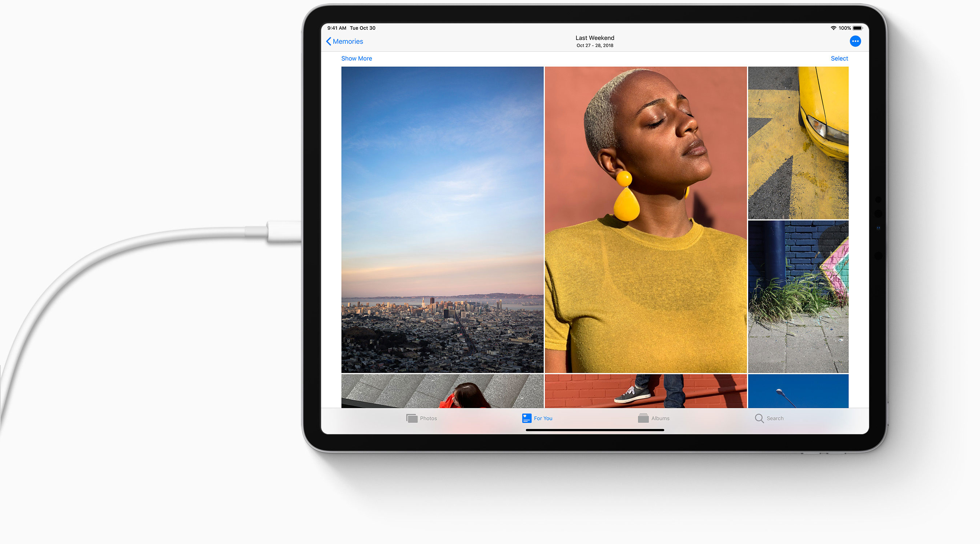This screenshot has height=544, width=980.
Task: Open the sneaker on red bricks photo
Action: 646,391
